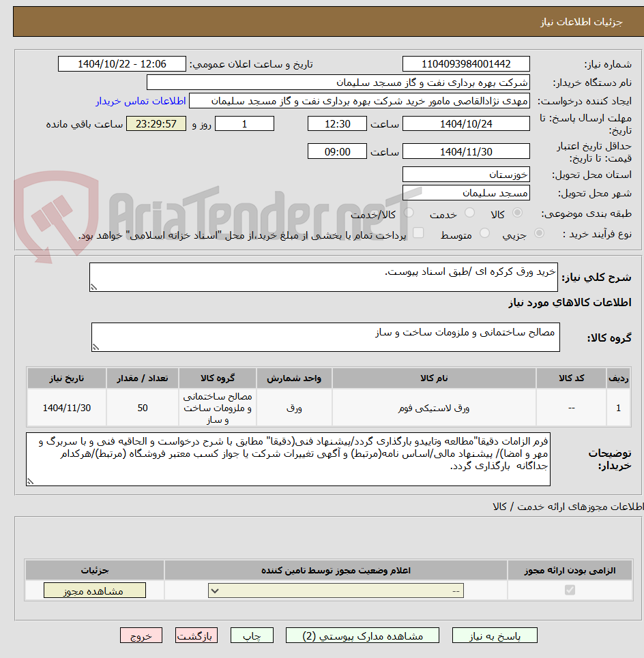This screenshot has width=644, height=658.
Task: Check the partial payment from Islamic treasury checkbox
Action: coord(418,231)
